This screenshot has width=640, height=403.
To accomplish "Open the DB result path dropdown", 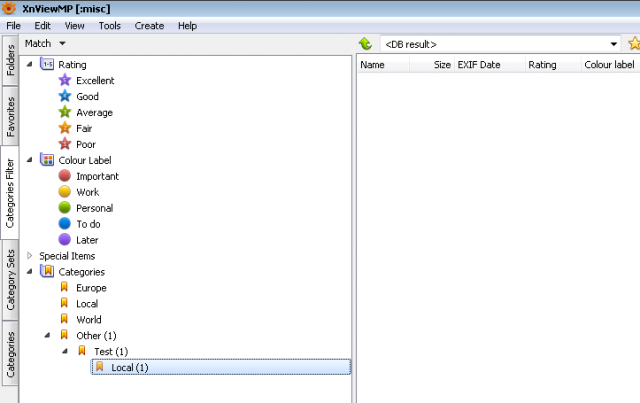I will point(613,44).
